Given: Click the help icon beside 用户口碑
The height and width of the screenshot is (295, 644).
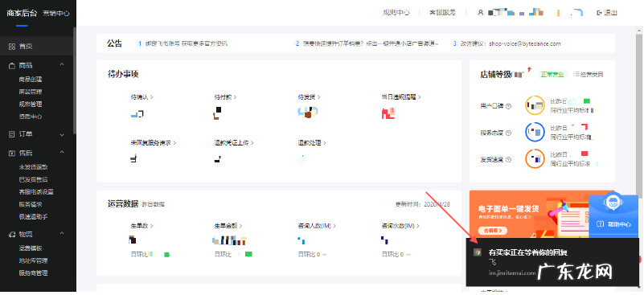Looking at the screenshot, I should pos(508,106).
